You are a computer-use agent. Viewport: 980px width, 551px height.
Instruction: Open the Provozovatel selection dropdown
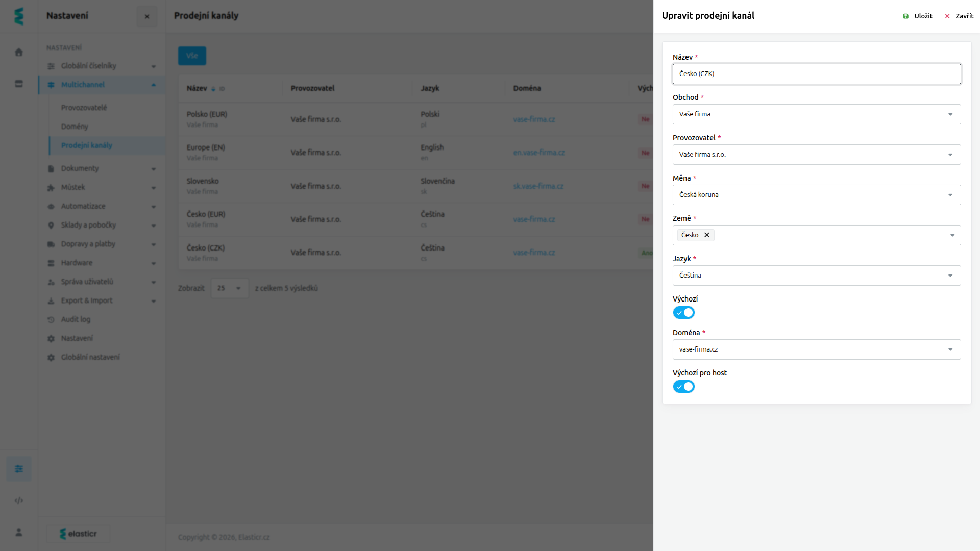click(x=817, y=155)
